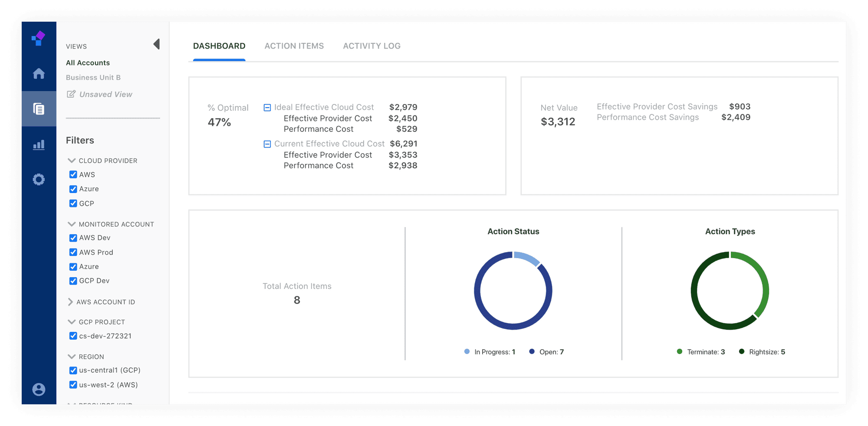Collapse the Views panel with the arrow
This screenshot has width=868, height=426.
tap(157, 44)
